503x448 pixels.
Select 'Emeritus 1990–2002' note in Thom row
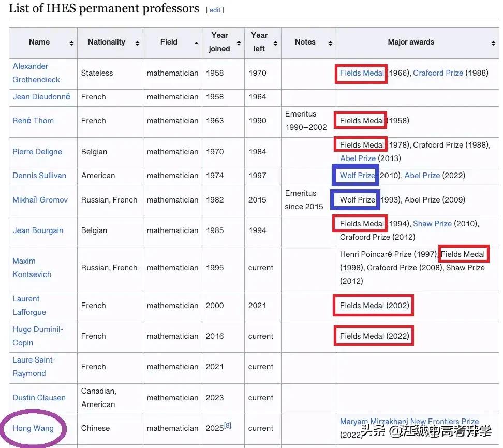306,121
